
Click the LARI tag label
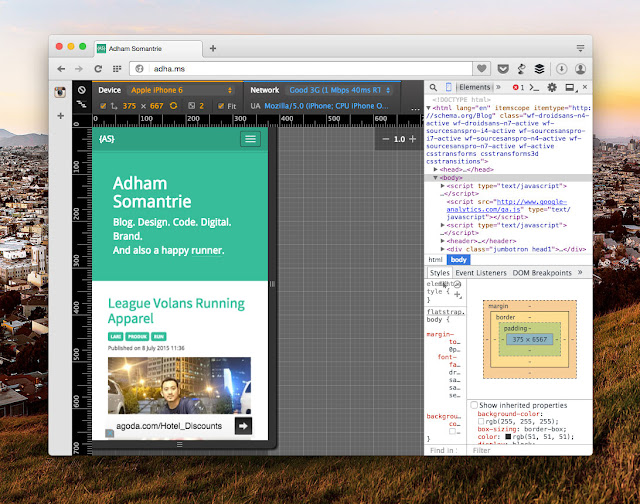pos(116,336)
